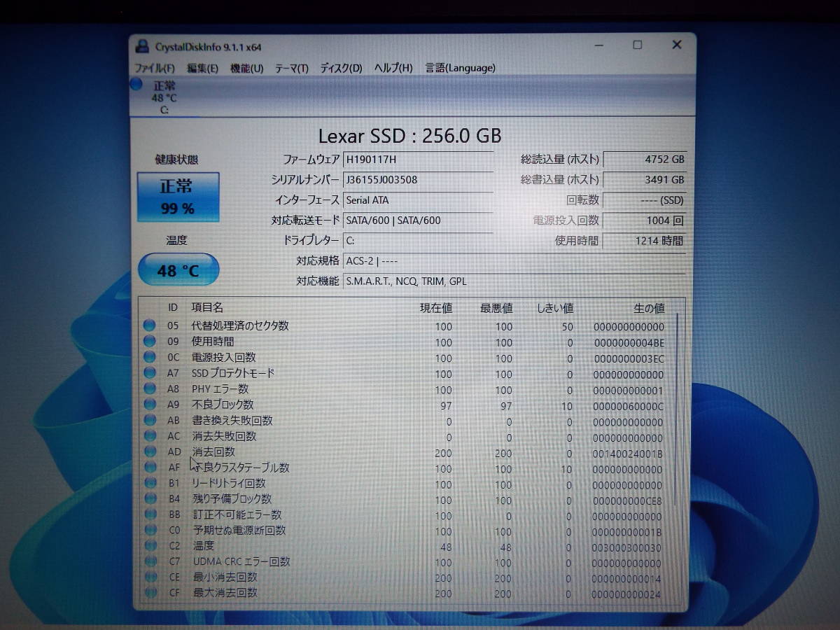
Task: Click the 48 °C temperature button
Action: [x=178, y=270]
